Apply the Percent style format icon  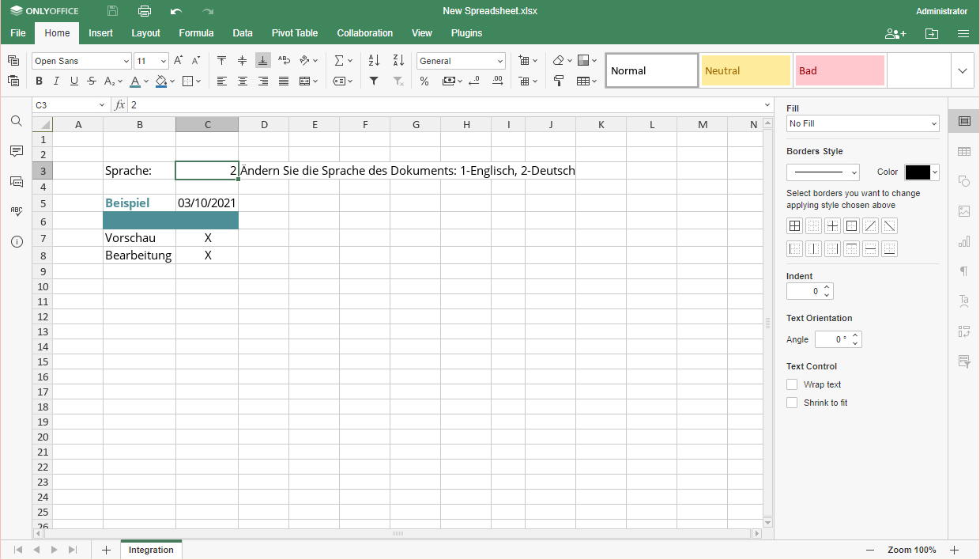[x=424, y=81]
